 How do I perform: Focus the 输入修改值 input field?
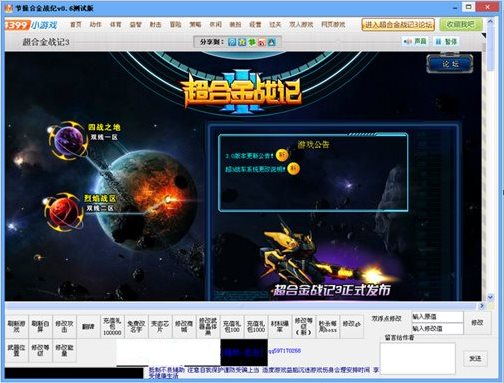pyautogui.click(x=437, y=329)
